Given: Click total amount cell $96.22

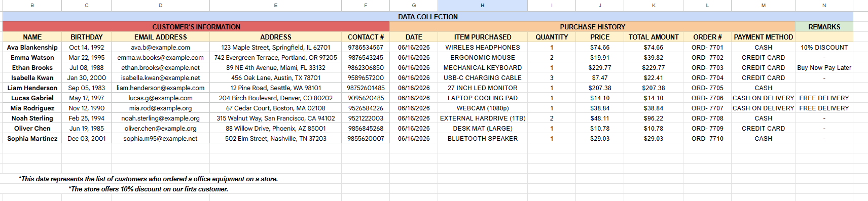Looking at the screenshot, I should (654, 118).
